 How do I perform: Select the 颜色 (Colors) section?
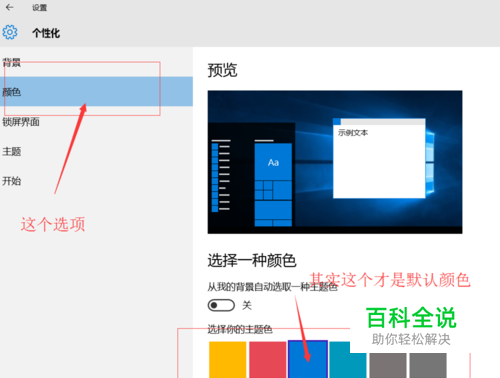[x=96, y=92]
